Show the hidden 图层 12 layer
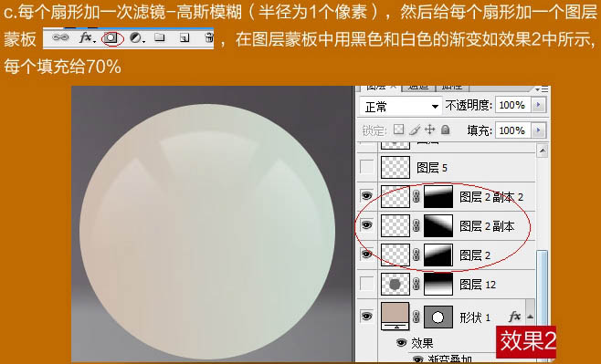The height and width of the screenshot is (364, 601). click(x=367, y=284)
